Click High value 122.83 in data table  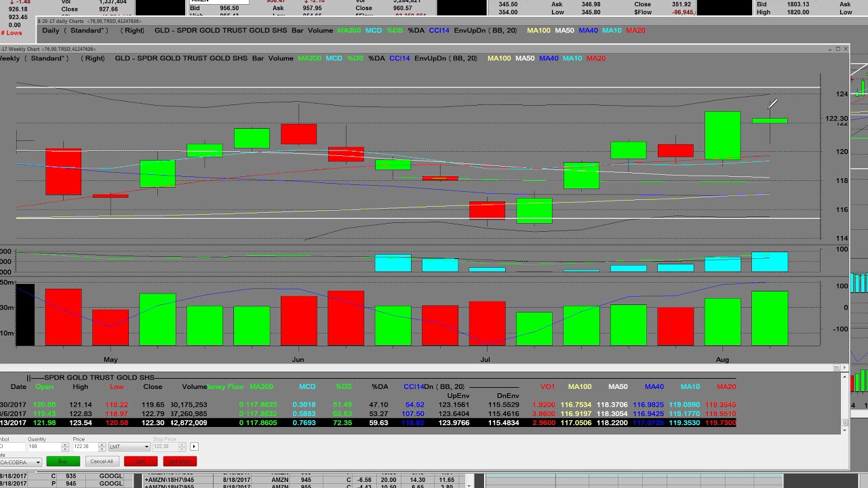[81, 413]
